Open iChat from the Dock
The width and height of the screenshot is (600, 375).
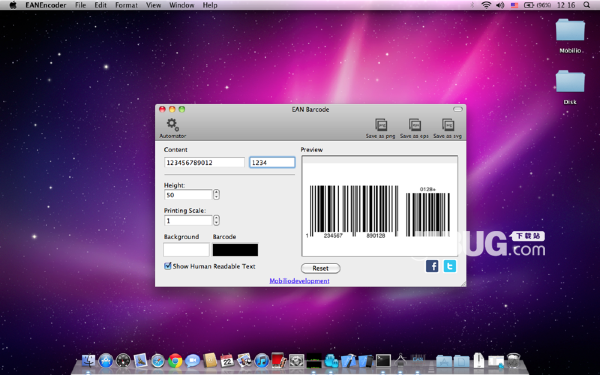point(192,361)
